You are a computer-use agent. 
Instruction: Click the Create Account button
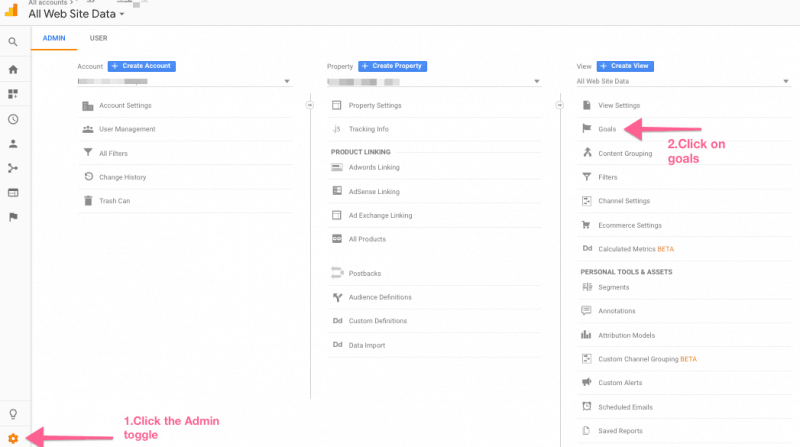pos(142,66)
